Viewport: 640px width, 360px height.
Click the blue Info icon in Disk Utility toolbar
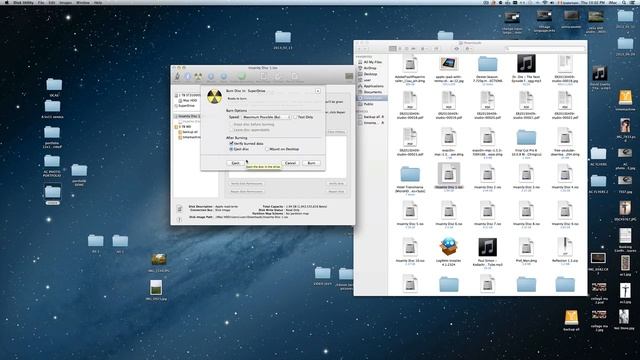187,76
